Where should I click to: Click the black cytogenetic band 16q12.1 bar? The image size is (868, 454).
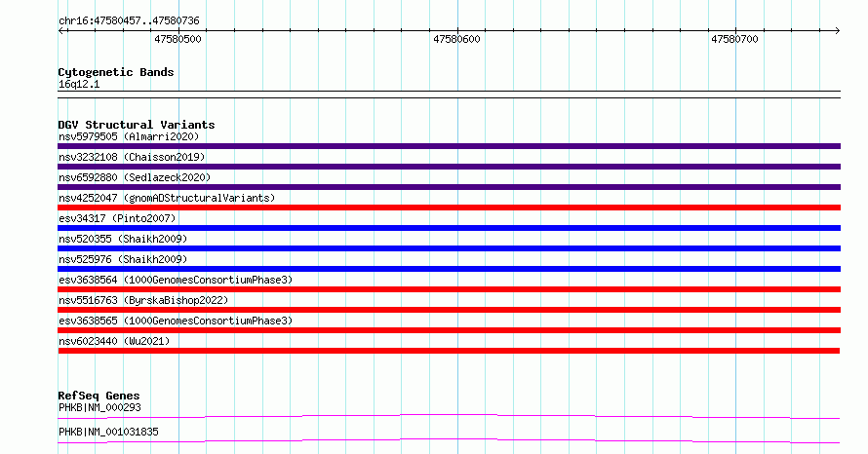coord(449,95)
